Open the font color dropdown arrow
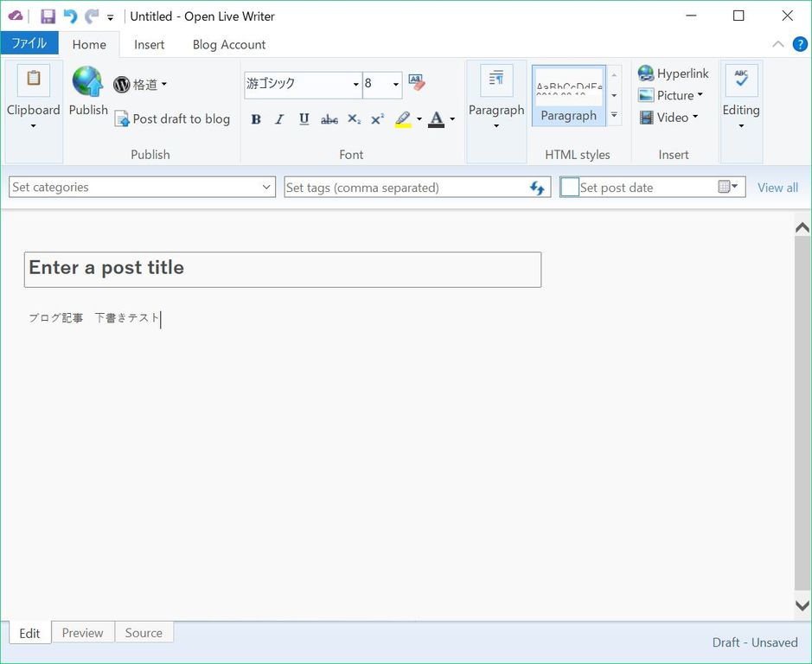 [452, 119]
